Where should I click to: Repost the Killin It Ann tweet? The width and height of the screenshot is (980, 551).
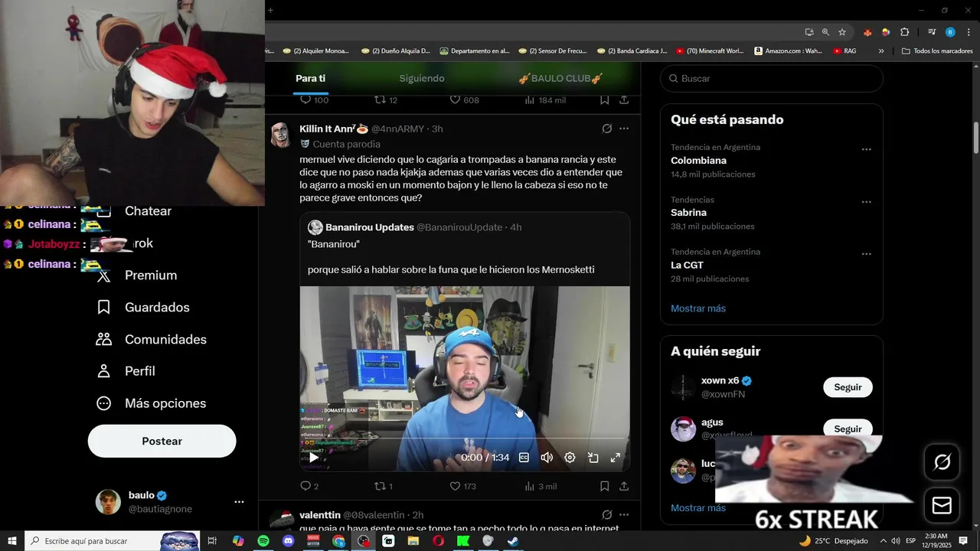(x=380, y=486)
